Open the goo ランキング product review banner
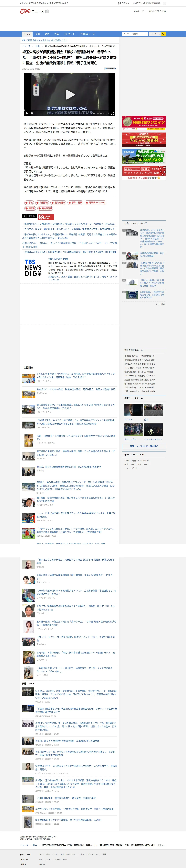Viewport: 186px width, 868px height. [x=144, y=173]
